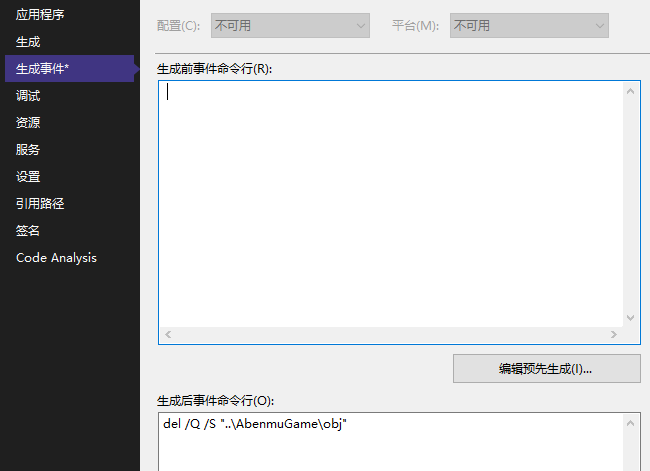Click the 生成前事件命令行(R): label
This screenshot has width=650, height=471.
[x=214, y=69]
